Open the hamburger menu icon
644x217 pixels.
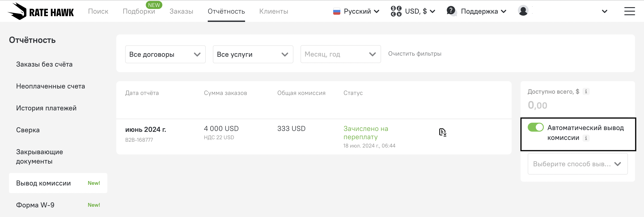(x=629, y=11)
